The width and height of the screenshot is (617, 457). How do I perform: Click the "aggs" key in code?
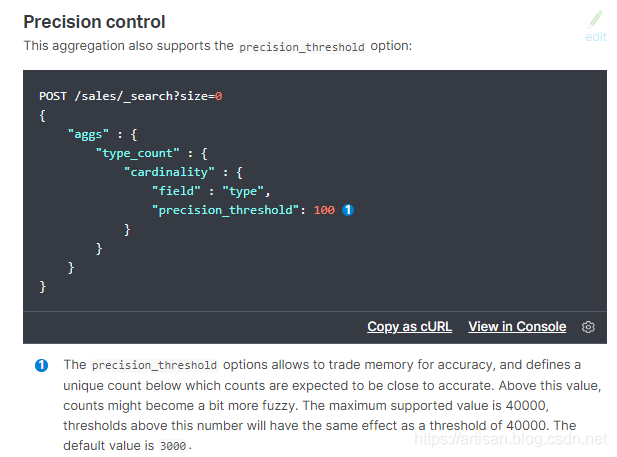pyautogui.click(x=87, y=134)
